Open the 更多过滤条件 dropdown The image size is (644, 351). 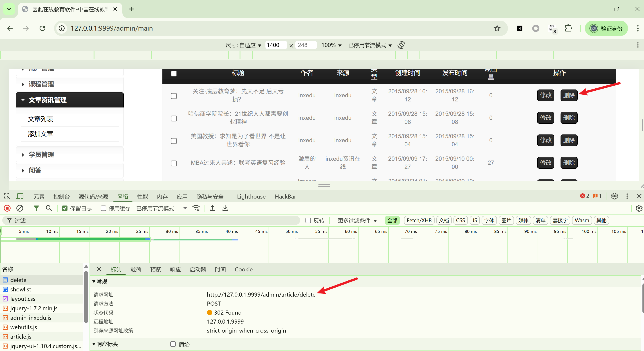point(357,220)
